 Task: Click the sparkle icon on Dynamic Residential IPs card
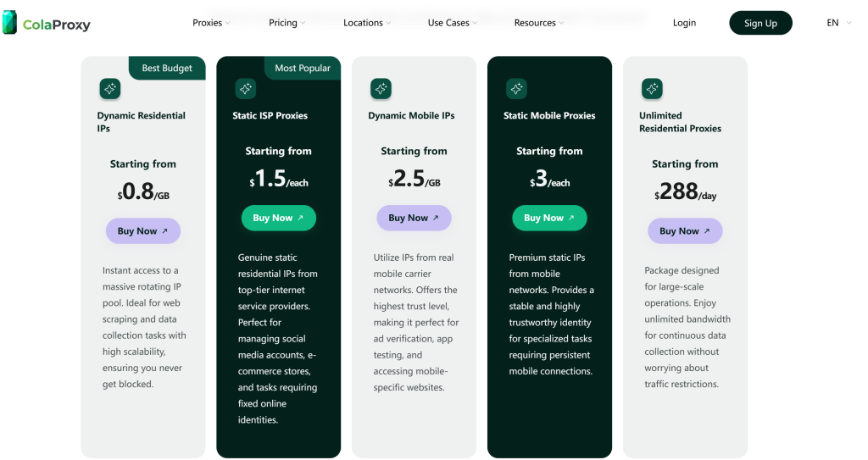109,88
